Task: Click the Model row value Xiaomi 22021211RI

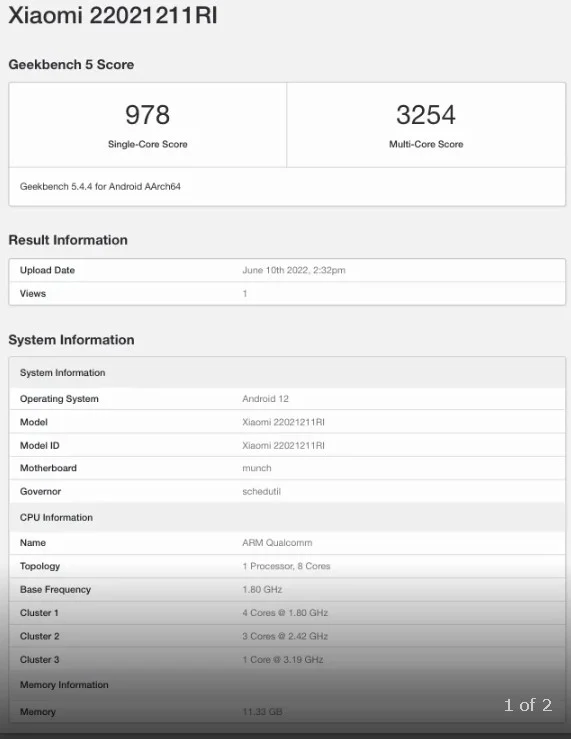Action: [284, 422]
